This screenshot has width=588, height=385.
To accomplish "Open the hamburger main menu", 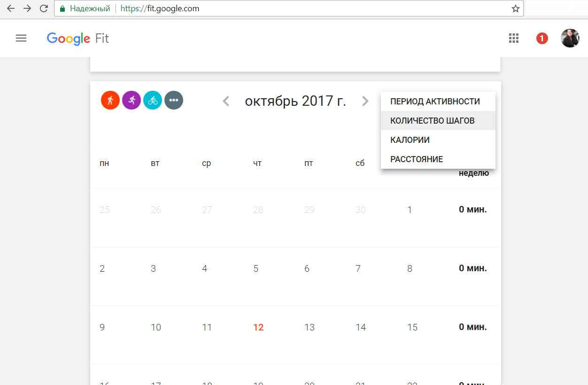I will [21, 39].
